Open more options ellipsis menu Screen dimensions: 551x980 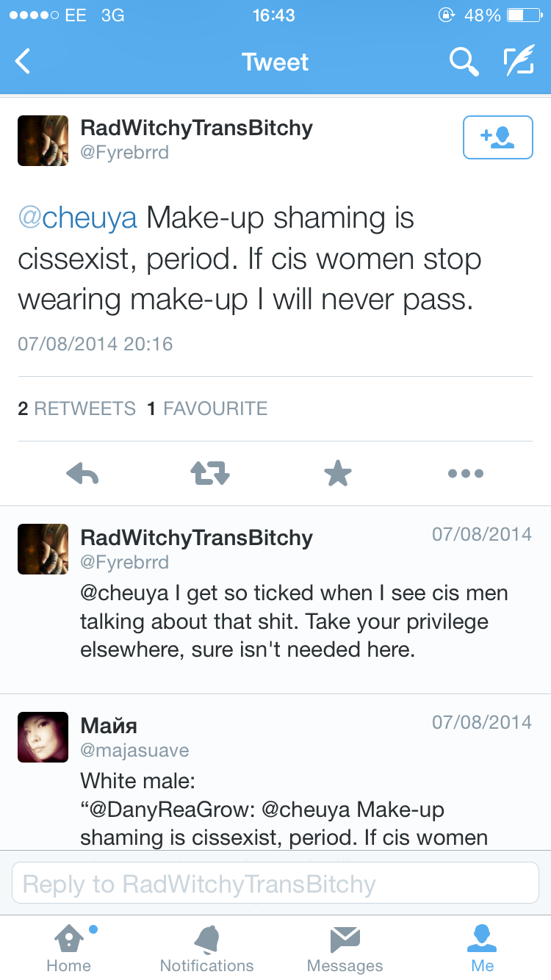466,474
